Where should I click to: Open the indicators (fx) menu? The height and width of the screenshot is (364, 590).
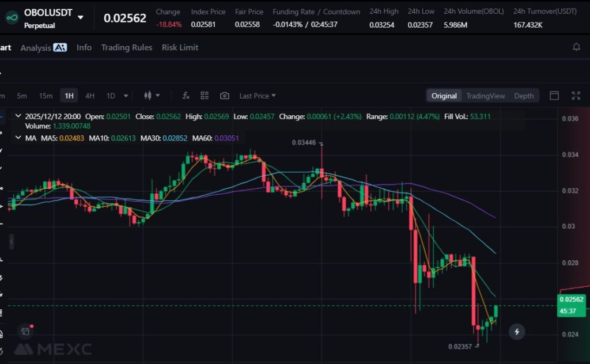coord(186,96)
